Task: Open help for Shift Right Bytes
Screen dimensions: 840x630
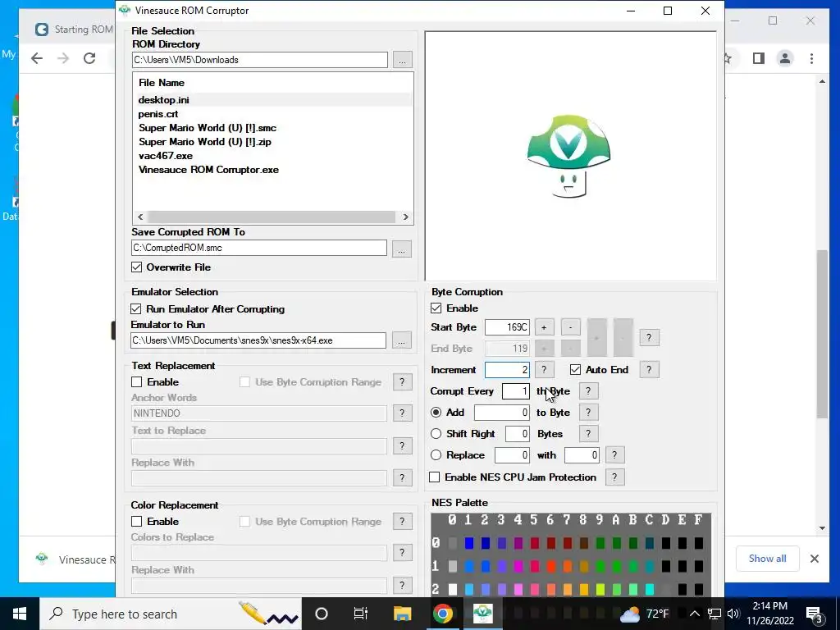Action: [x=588, y=434]
